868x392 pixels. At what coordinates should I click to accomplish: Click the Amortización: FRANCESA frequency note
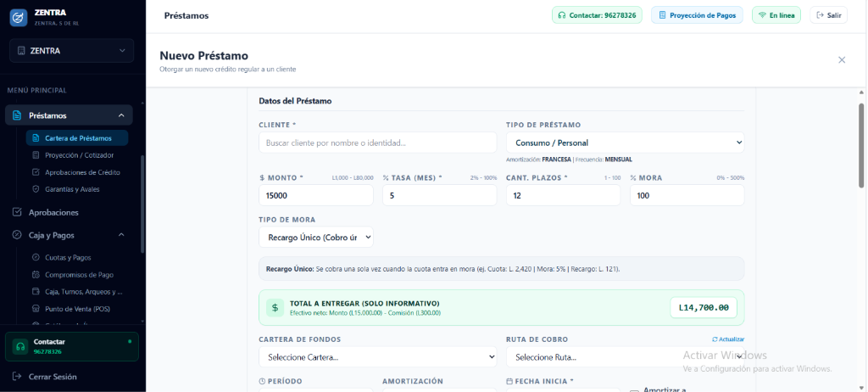tap(569, 160)
